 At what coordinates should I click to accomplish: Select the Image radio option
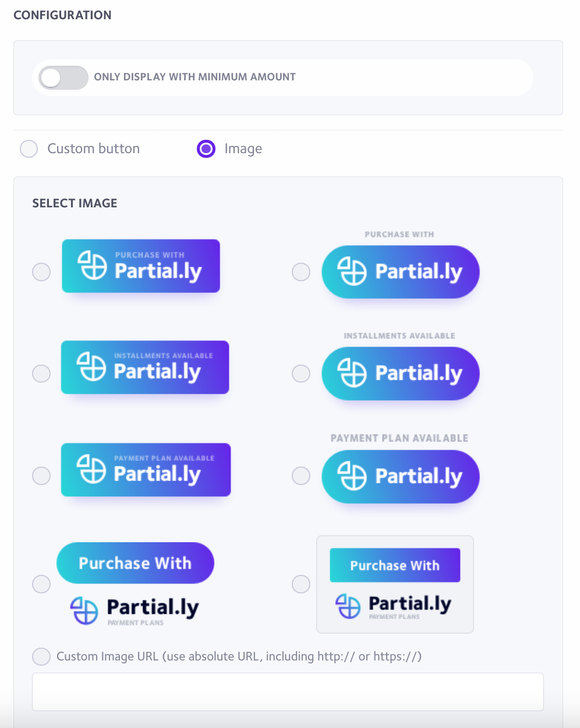point(206,149)
